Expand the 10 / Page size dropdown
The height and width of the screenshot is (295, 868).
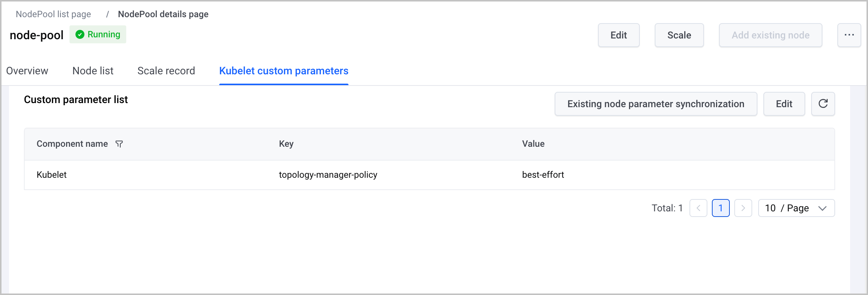[x=796, y=208]
